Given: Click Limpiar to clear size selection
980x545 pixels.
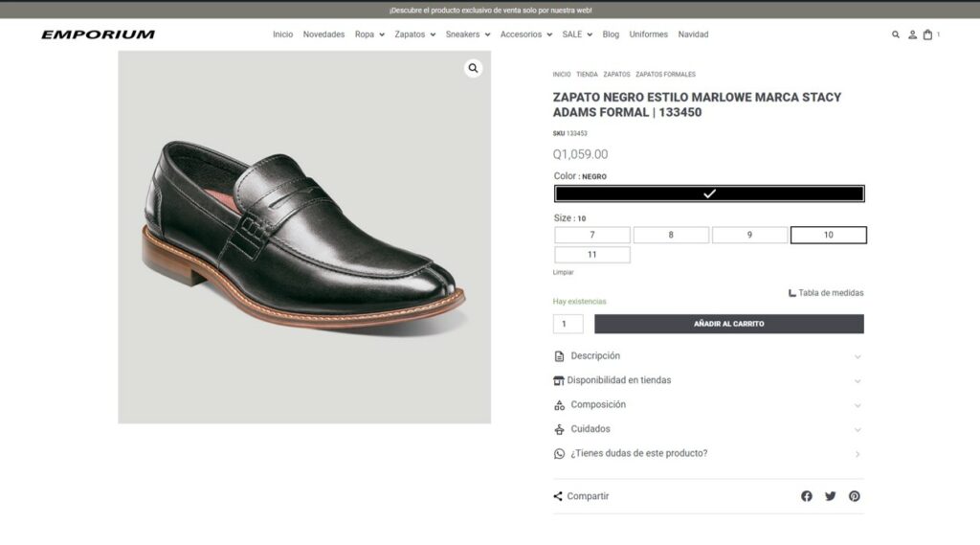Looking at the screenshot, I should coord(563,272).
